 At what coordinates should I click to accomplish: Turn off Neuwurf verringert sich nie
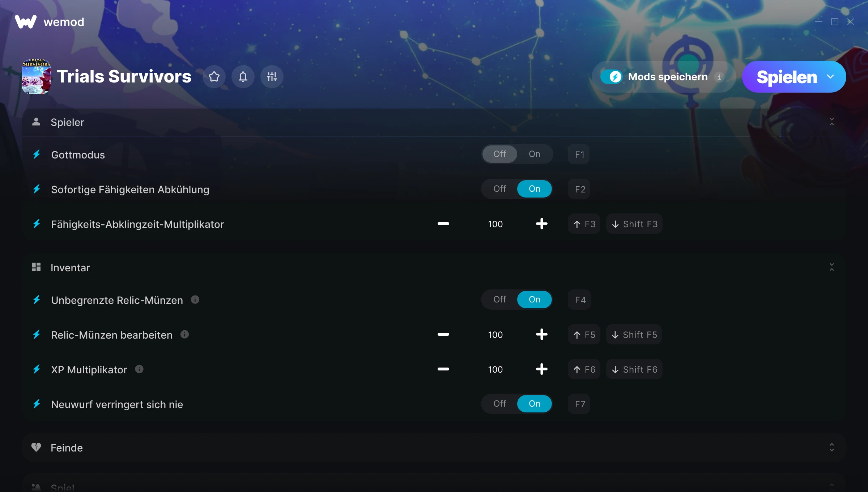click(x=500, y=404)
